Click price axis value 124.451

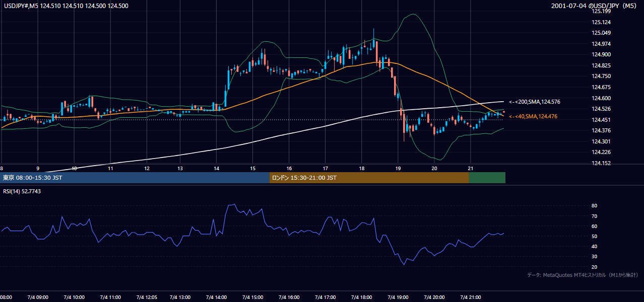point(601,120)
